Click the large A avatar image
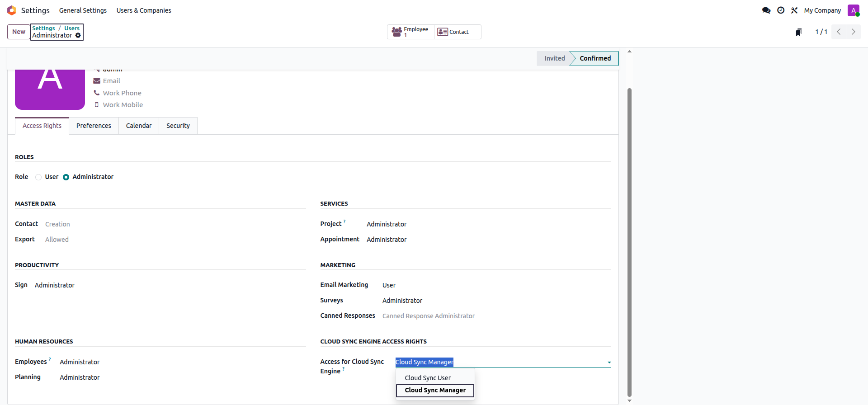This screenshot has width=868, height=405. (50, 89)
